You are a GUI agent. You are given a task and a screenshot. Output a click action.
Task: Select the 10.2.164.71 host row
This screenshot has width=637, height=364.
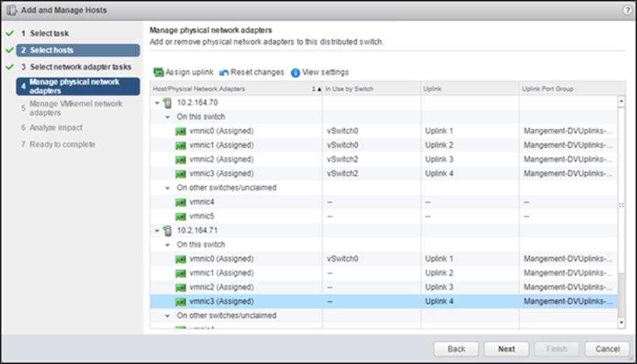coord(384,231)
